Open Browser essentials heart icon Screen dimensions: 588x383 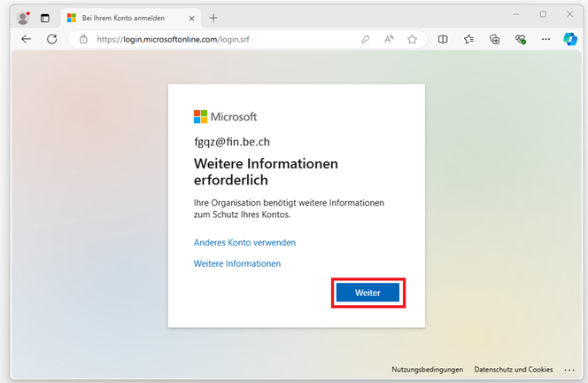coord(521,39)
